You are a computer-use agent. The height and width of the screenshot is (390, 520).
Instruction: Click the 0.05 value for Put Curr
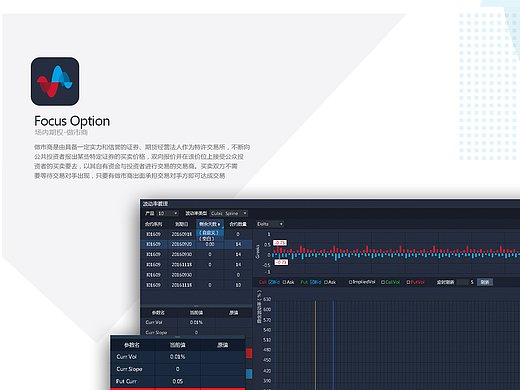(177, 381)
